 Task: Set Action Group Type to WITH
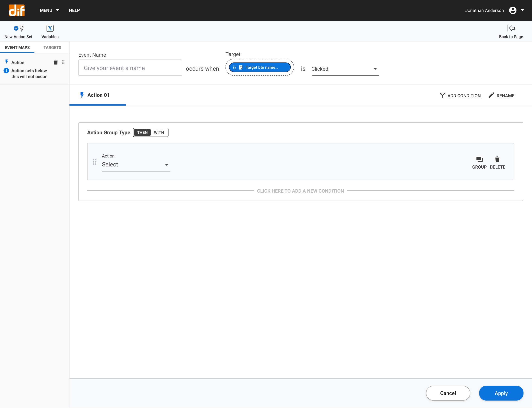[x=159, y=132]
